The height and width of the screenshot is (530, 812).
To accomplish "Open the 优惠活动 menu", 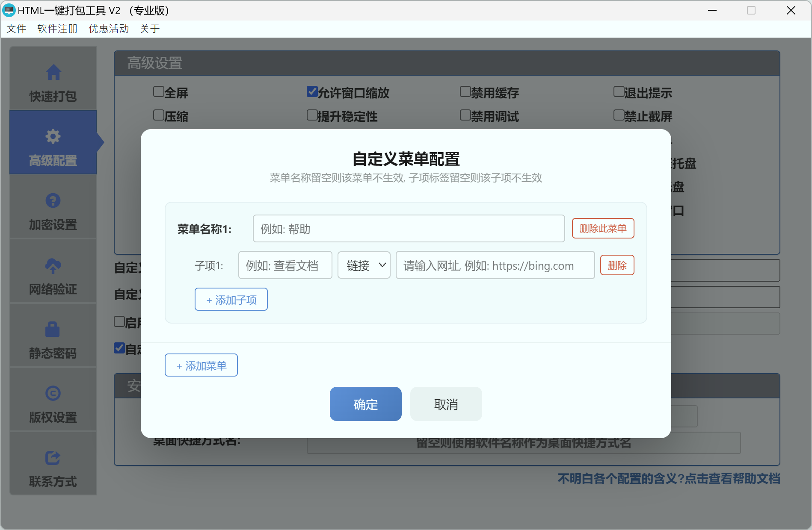I will pyautogui.click(x=108, y=28).
